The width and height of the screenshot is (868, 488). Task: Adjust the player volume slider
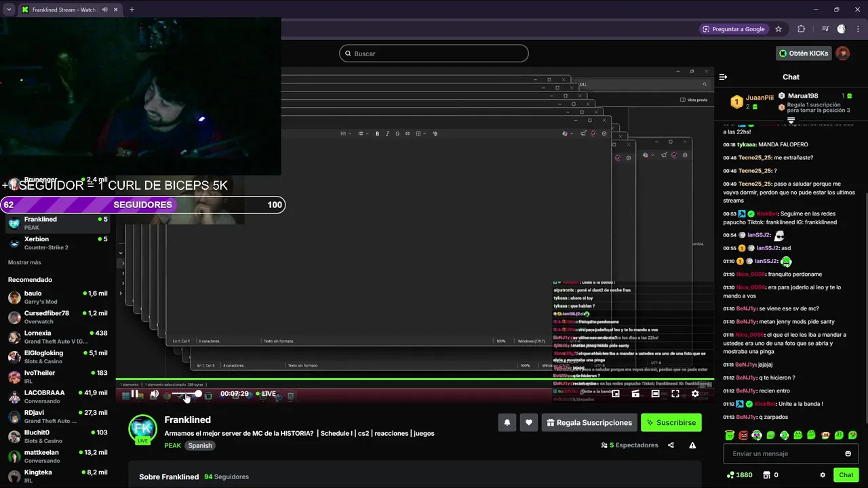point(185,394)
